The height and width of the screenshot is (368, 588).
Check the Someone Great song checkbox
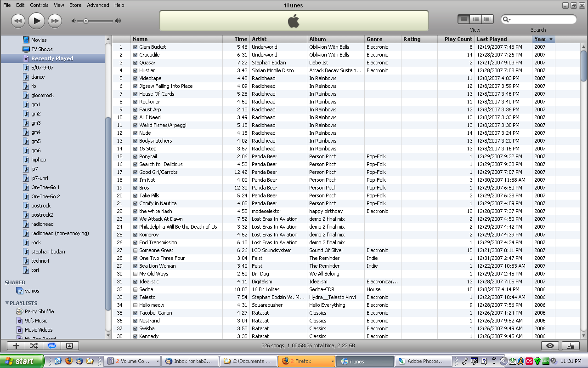[136, 250]
